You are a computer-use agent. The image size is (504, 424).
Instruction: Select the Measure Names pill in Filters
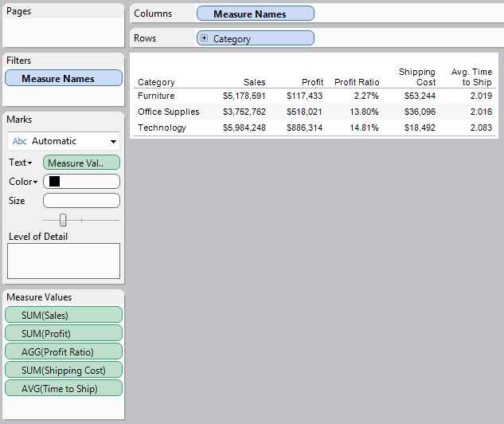click(x=64, y=78)
